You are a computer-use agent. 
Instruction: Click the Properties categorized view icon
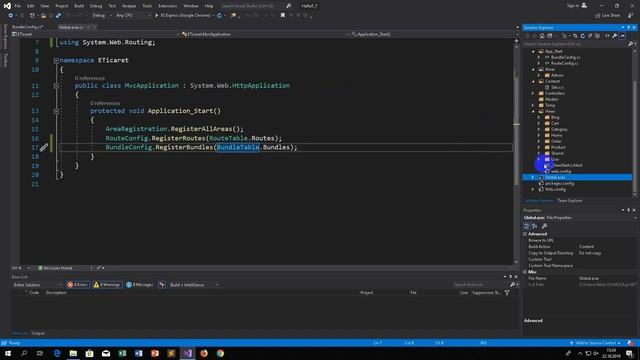coord(527,226)
